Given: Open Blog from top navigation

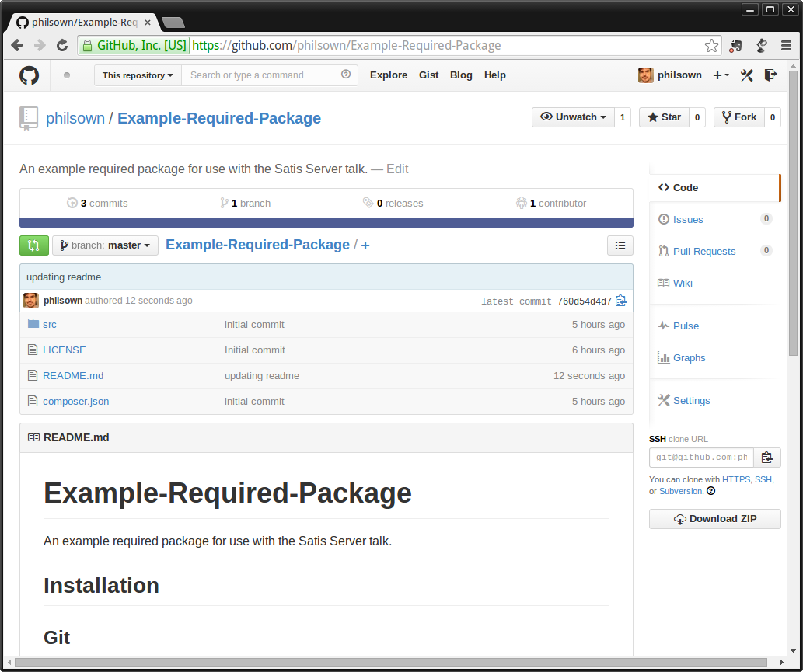Looking at the screenshot, I should 461,75.
